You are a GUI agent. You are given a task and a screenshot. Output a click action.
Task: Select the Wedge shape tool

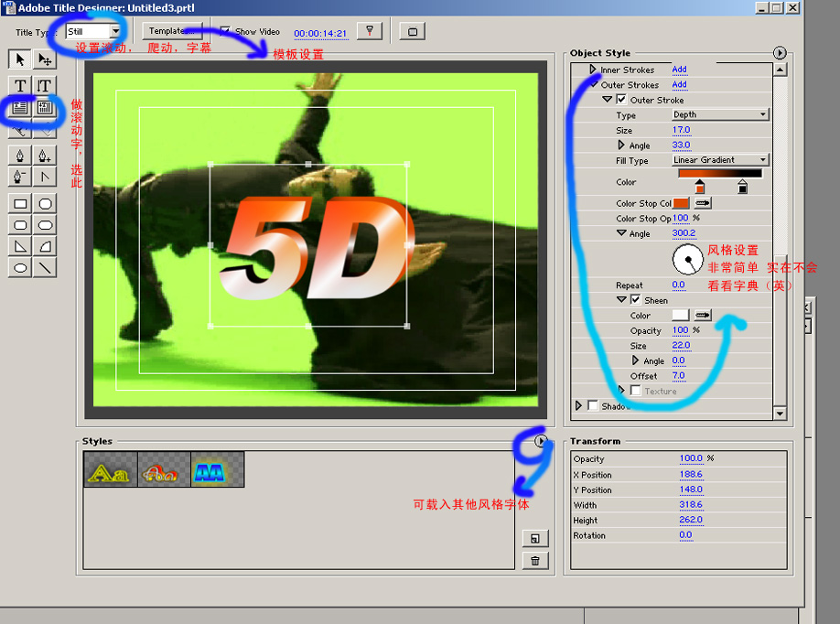[x=20, y=246]
